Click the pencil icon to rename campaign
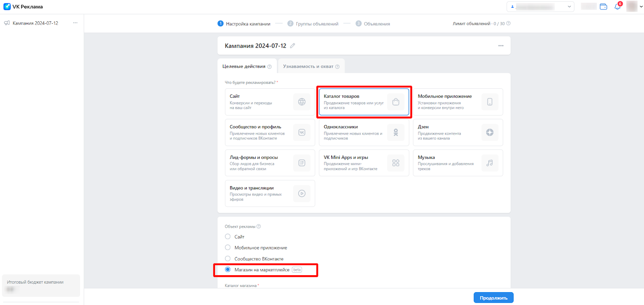Viewport: 644px width, 305px height. click(293, 46)
